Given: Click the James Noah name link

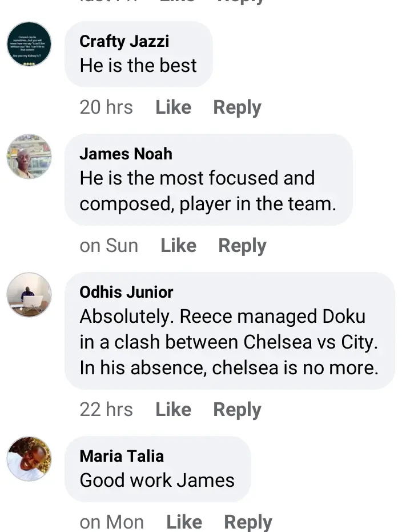Looking at the screenshot, I should [126, 154].
